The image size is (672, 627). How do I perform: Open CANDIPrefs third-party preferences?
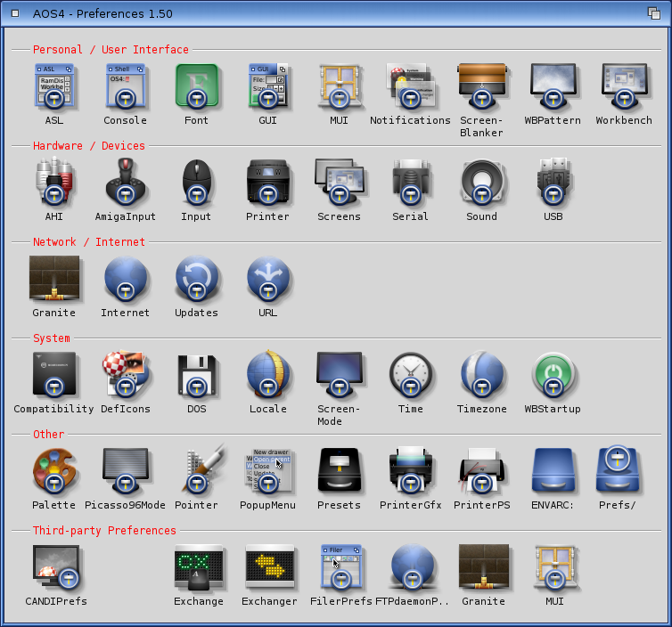(x=56, y=567)
